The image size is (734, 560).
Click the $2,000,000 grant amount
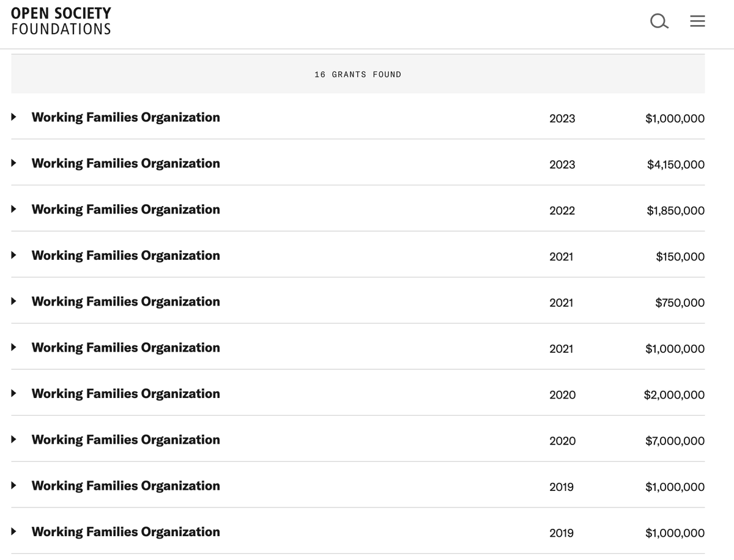click(674, 395)
